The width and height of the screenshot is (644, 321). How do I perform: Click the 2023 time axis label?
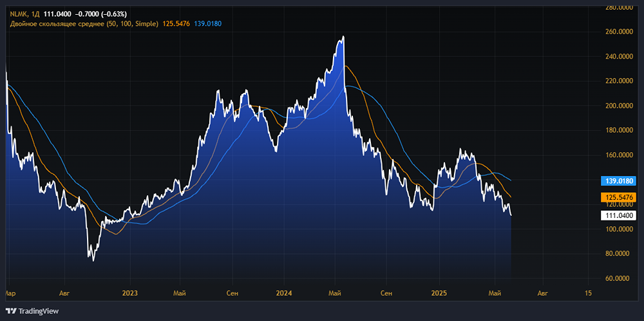point(130,293)
